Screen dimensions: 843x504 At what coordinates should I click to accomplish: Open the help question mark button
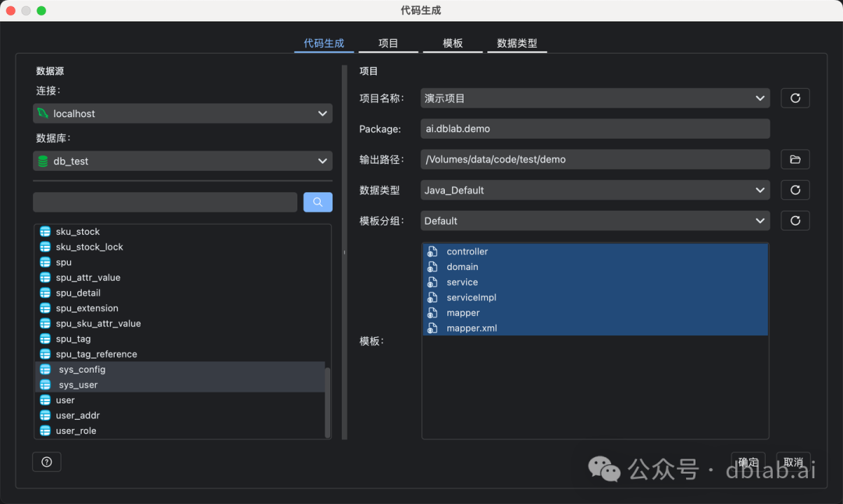47,462
